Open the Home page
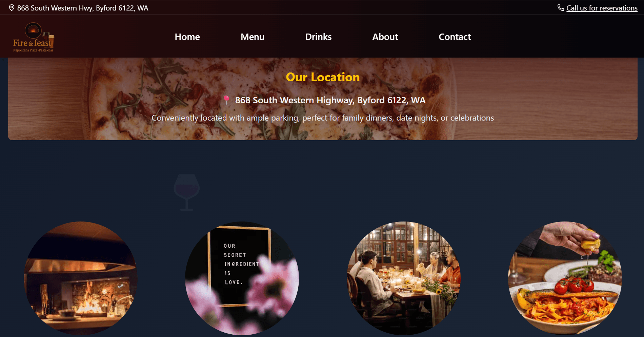The height and width of the screenshot is (337, 644). 187,37
